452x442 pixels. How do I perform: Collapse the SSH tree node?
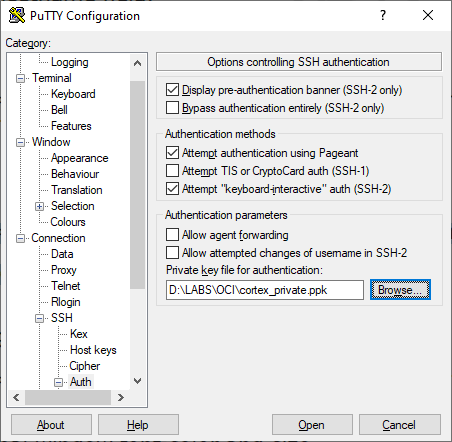pos(40,318)
